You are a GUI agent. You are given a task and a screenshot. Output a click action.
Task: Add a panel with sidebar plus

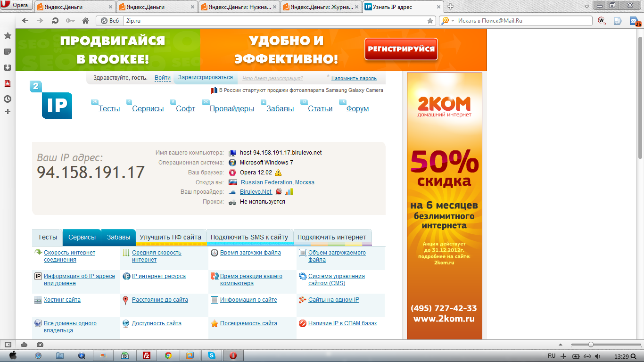point(8,112)
